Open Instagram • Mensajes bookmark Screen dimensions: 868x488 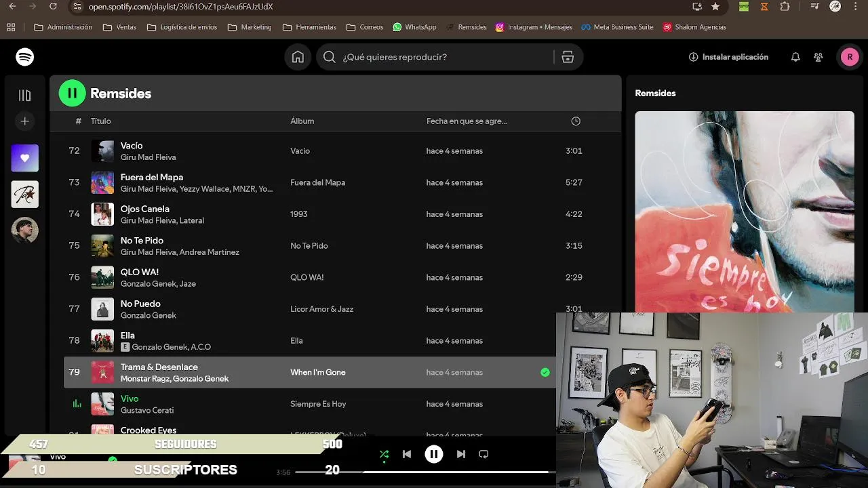click(x=534, y=27)
